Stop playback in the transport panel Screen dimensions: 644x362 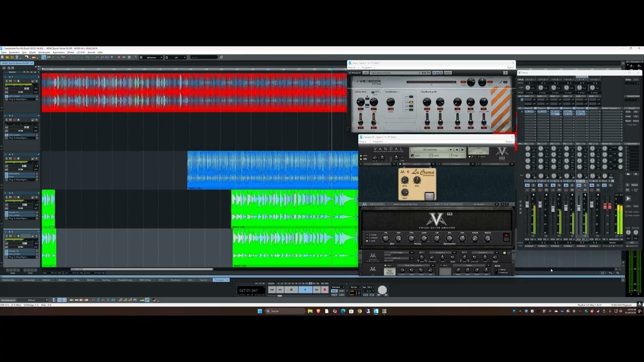tap(291, 290)
